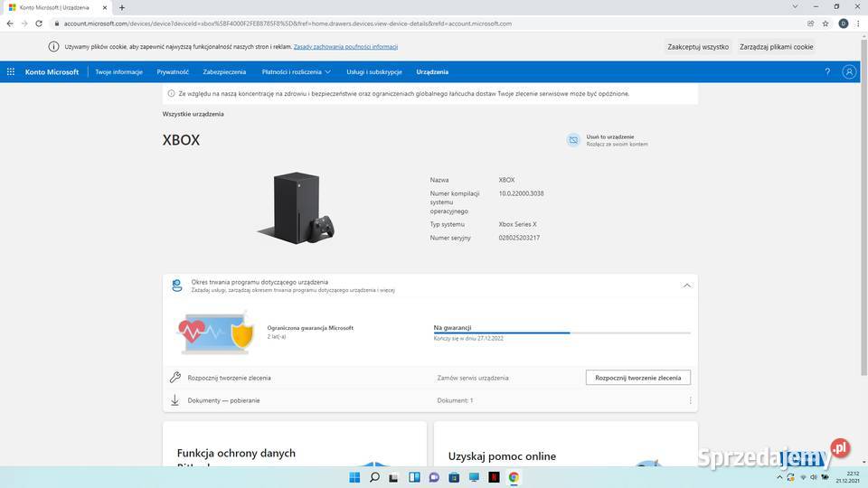Click the warranty heart shield illustration
Viewport: 868px width, 488px height.
pyautogui.click(x=215, y=332)
